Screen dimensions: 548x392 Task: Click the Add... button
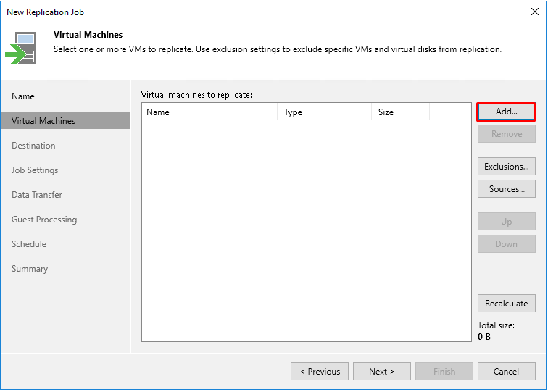coord(506,112)
